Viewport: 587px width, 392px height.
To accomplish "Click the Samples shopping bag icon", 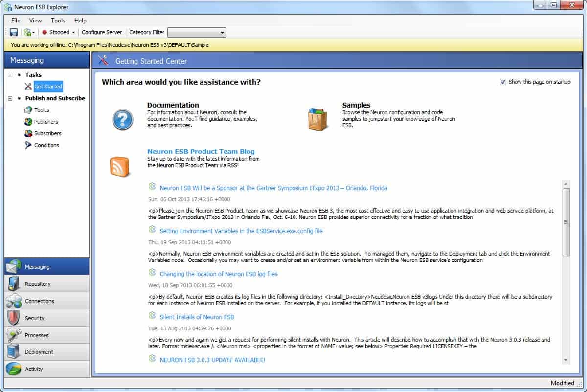I will [318, 119].
